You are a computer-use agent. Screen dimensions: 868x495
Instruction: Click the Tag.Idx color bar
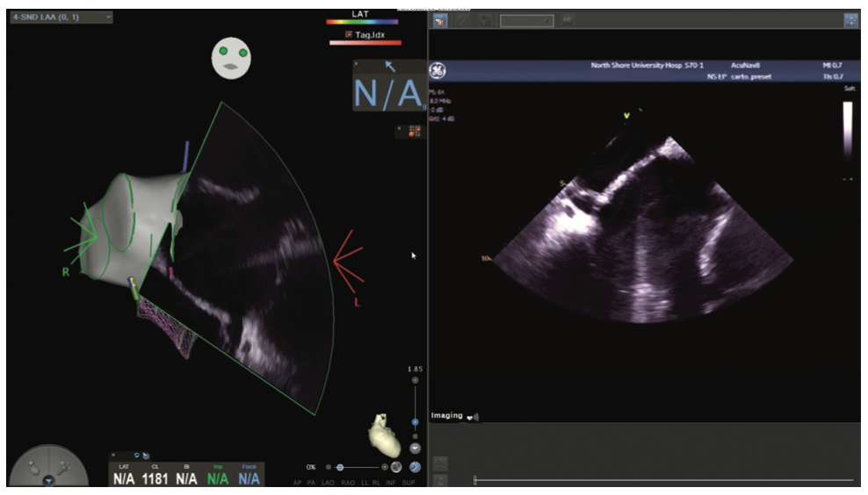(x=365, y=43)
